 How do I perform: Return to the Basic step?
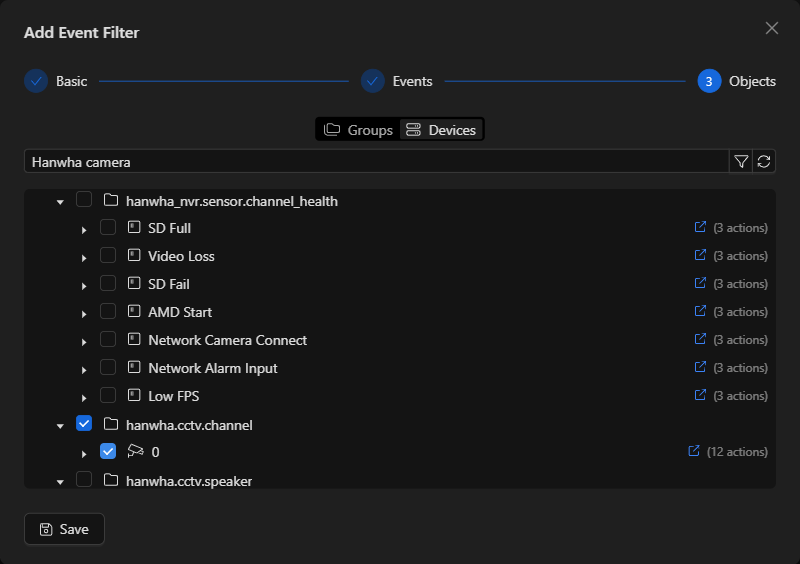[56, 81]
